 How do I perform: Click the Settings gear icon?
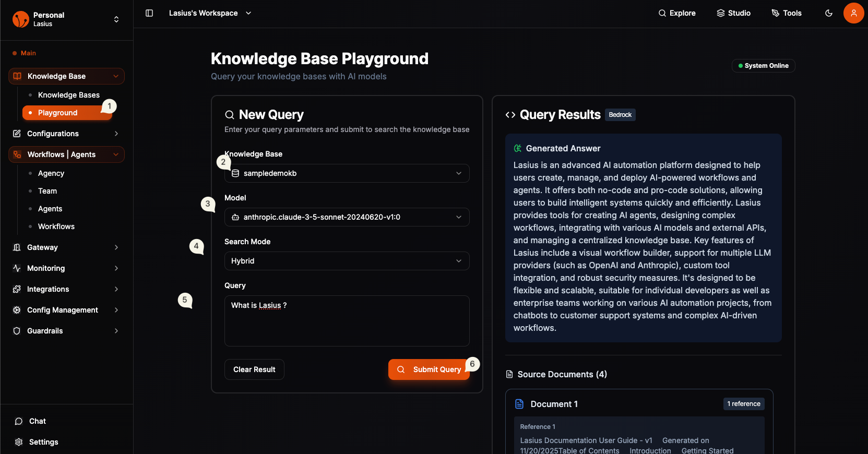tap(19, 442)
